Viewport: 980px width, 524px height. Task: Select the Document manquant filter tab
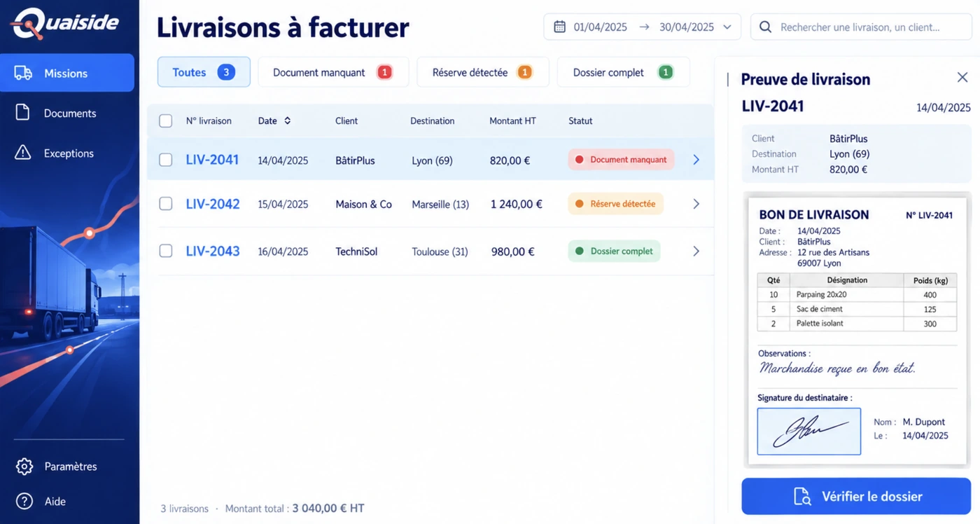333,72
